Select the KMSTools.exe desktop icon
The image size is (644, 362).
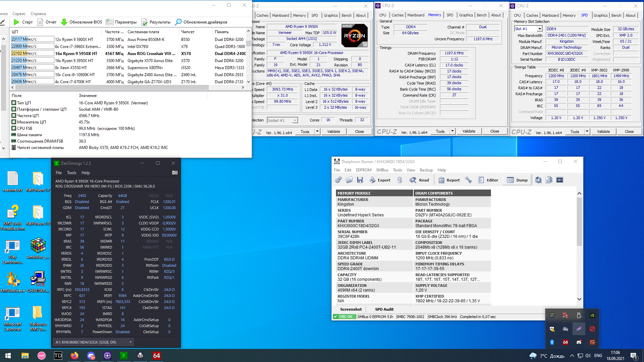click(13, 282)
